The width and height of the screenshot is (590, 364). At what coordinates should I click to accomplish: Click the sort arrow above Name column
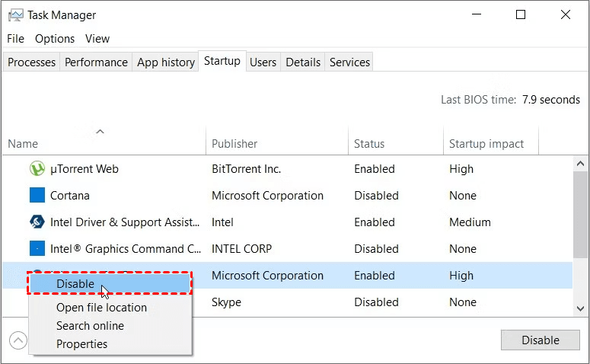coord(100,132)
